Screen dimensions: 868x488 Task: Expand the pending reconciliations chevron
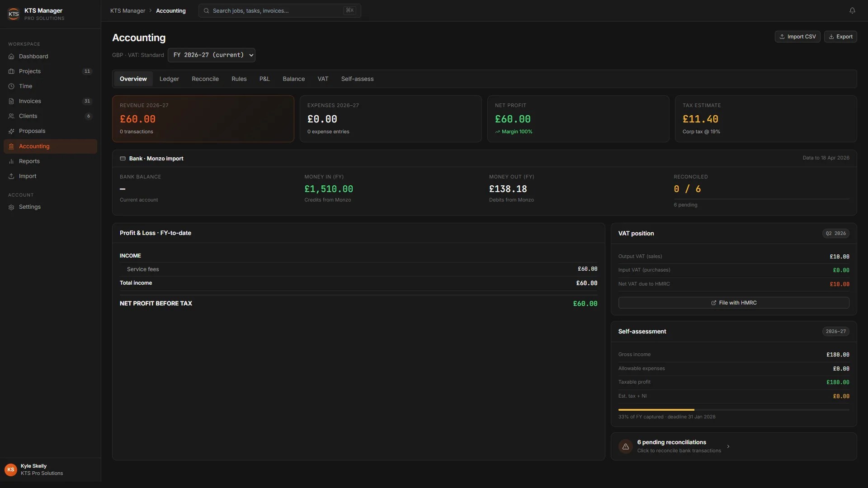[x=728, y=446]
